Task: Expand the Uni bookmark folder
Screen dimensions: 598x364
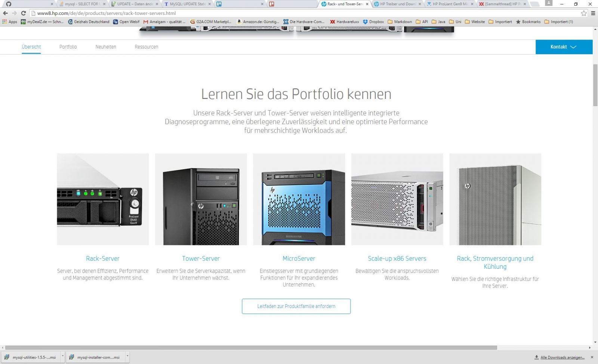Action: point(455,22)
